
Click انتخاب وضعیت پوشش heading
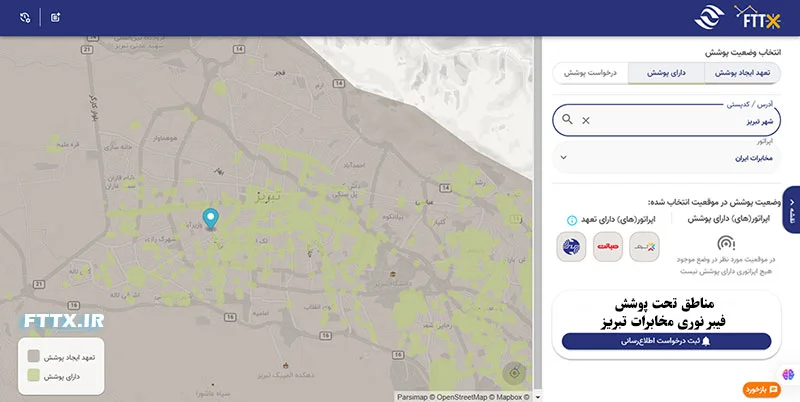743,53
